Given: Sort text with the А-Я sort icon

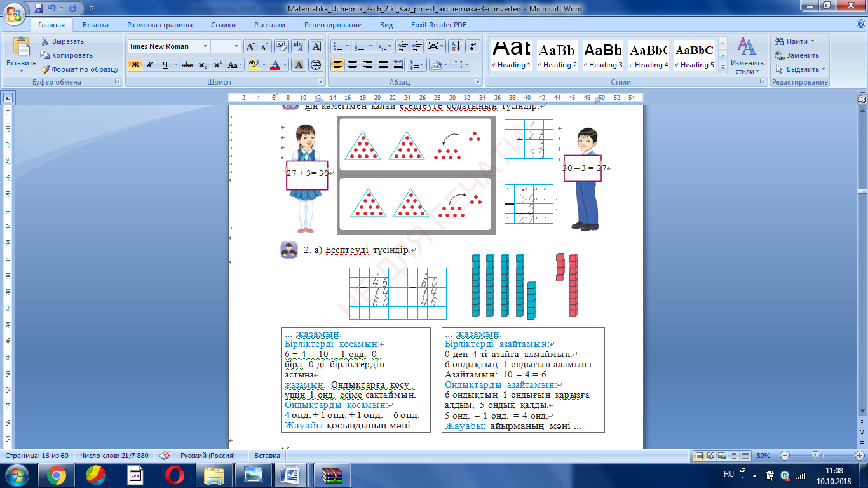Looking at the screenshot, I should 455,46.
